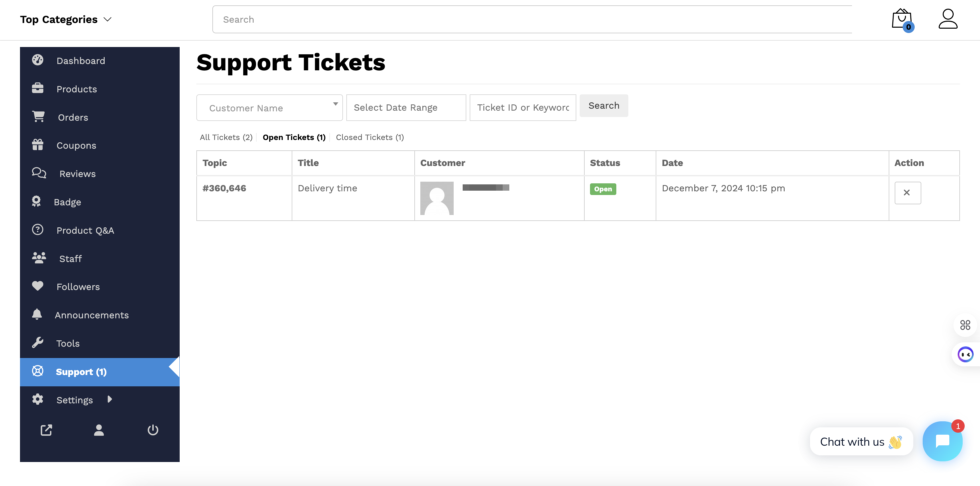This screenshot has width=980, height=486.
Task: Click the power logout icon in sidebar
Action: tap(153, 430)
